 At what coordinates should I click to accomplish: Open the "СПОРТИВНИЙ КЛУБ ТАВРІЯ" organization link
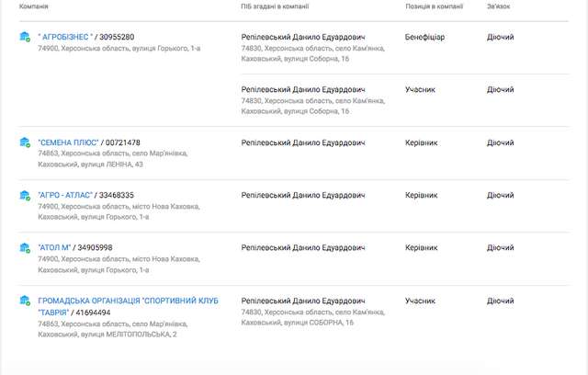pos(128,301)
